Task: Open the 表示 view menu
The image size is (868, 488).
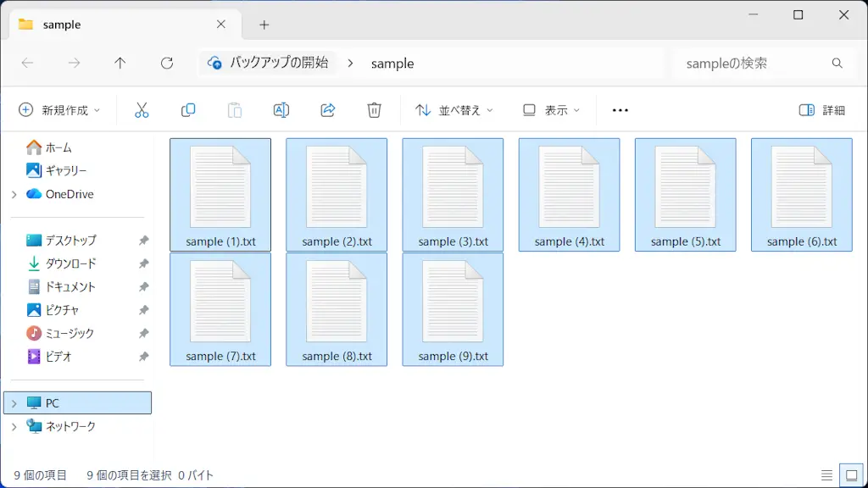Action: (551, 110)
